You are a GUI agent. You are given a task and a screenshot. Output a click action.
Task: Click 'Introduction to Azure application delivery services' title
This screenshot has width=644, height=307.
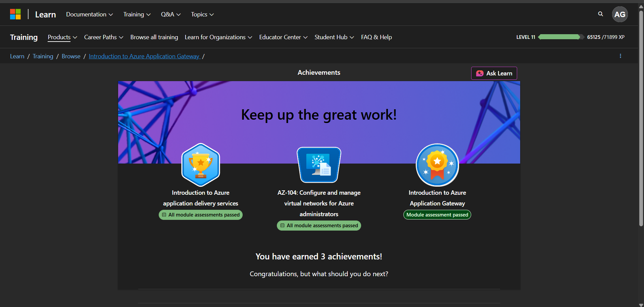(201, 198)
